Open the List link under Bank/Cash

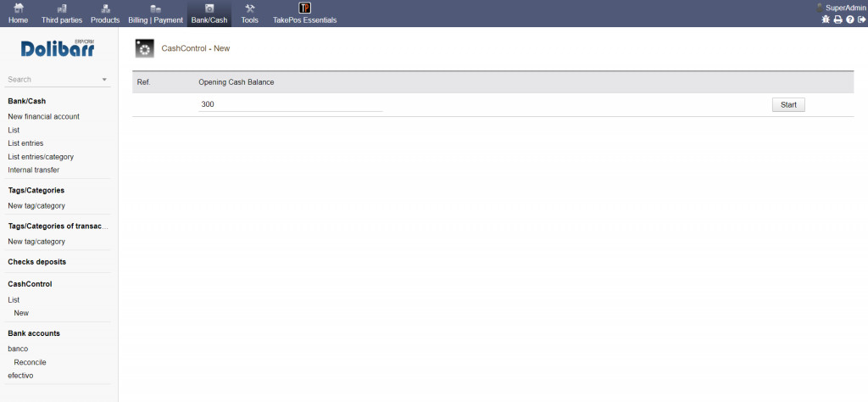click(14, 130)
